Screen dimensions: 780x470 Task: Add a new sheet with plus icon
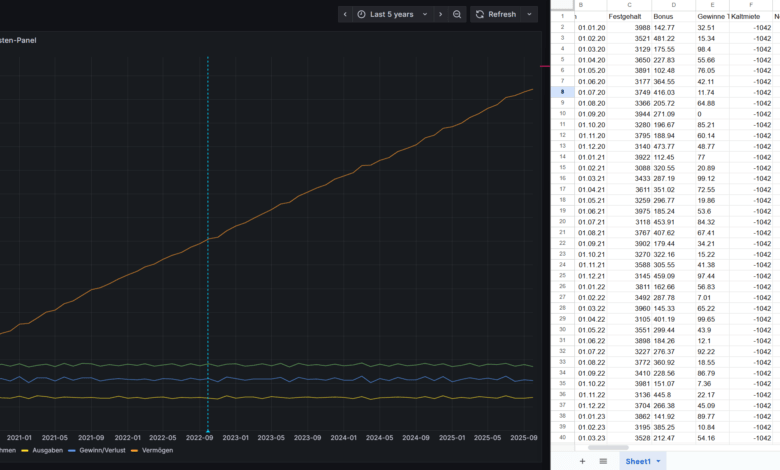582,461
